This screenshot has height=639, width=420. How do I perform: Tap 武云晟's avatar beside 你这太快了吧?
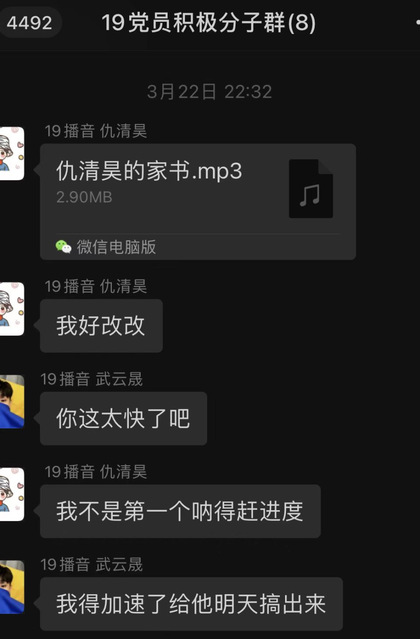(12, 402)
